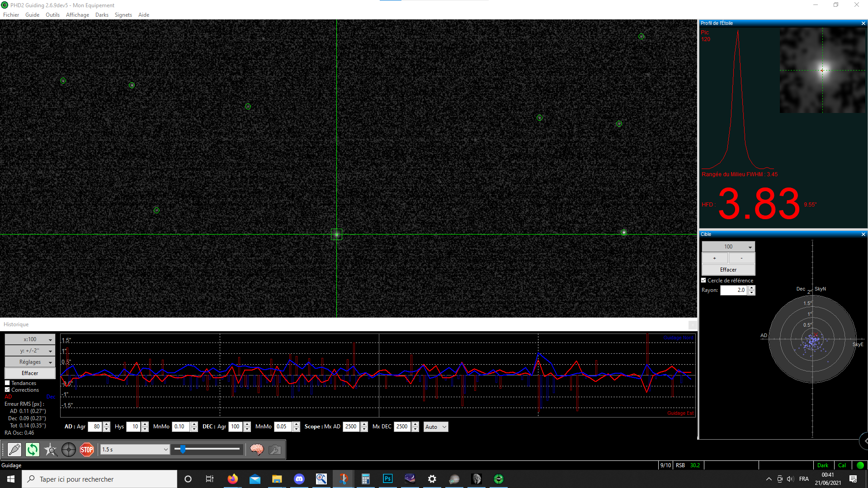
Task: Toggle Cercle de référence checkbox
Action: [x=703, y=281]
